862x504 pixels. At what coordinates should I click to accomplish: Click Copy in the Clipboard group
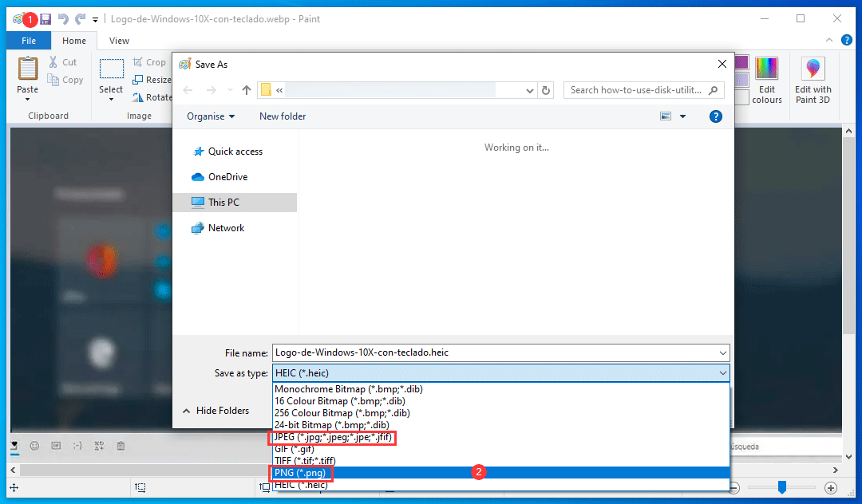[65, 80]
